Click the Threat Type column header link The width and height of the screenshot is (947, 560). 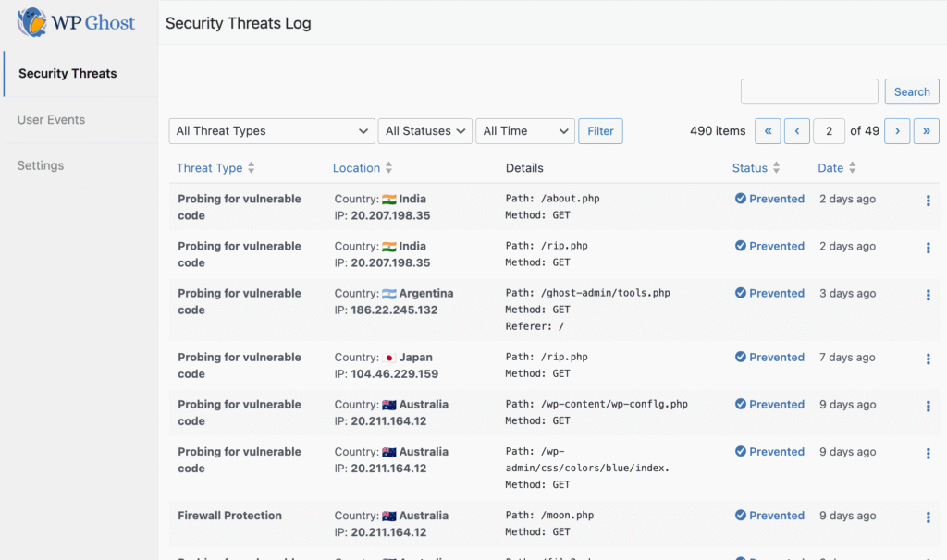pyautogui.click(x=209, y=168)
